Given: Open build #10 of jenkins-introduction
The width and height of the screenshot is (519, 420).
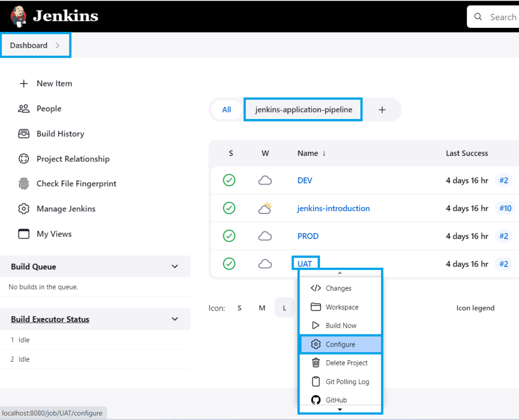Looking at the screenshot, I should pyautogui.click(x=506, y=208).
